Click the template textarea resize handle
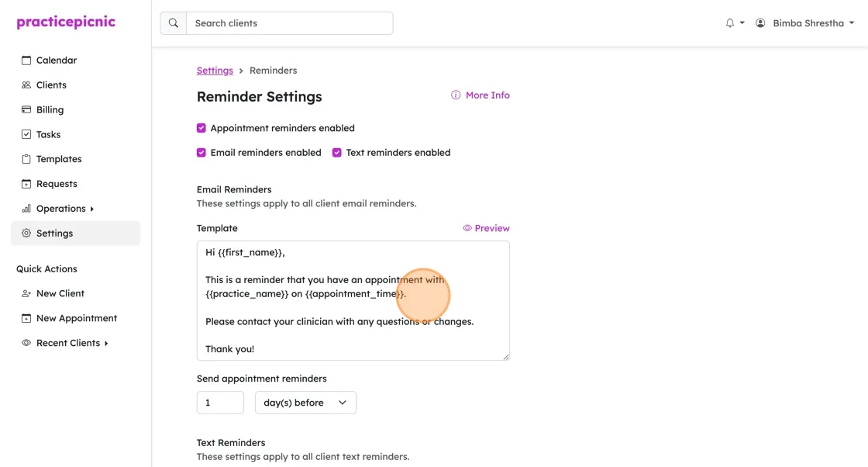Viewport: 868px width, 467px height. 506,357
